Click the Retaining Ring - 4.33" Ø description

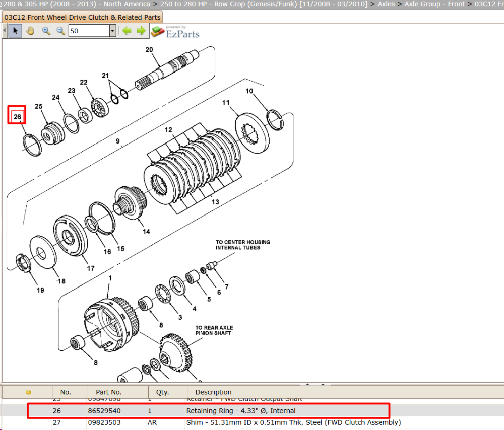pyautogui.click(x=241, y=411)
